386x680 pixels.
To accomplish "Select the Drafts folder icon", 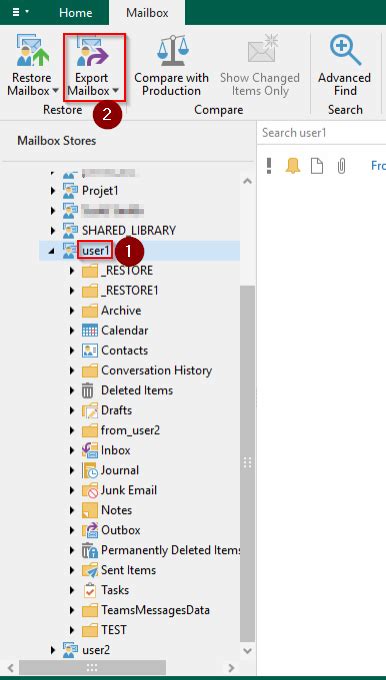I will 90,411.
